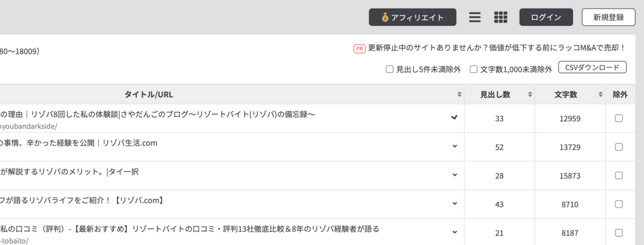The height and width of the screenshot is (245, 644).
Task: Sort by the タイトル/URL column arrows
Action: [x=459, y=95]
